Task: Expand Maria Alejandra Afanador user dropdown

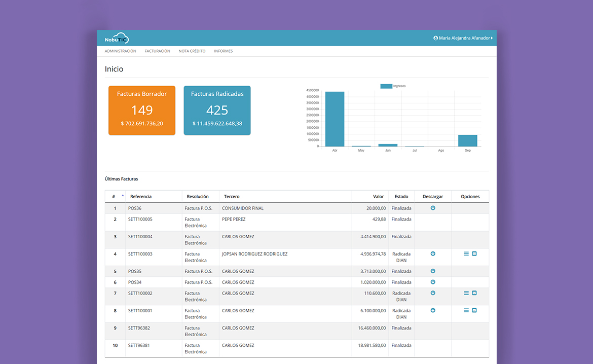Action: (464, 38)
